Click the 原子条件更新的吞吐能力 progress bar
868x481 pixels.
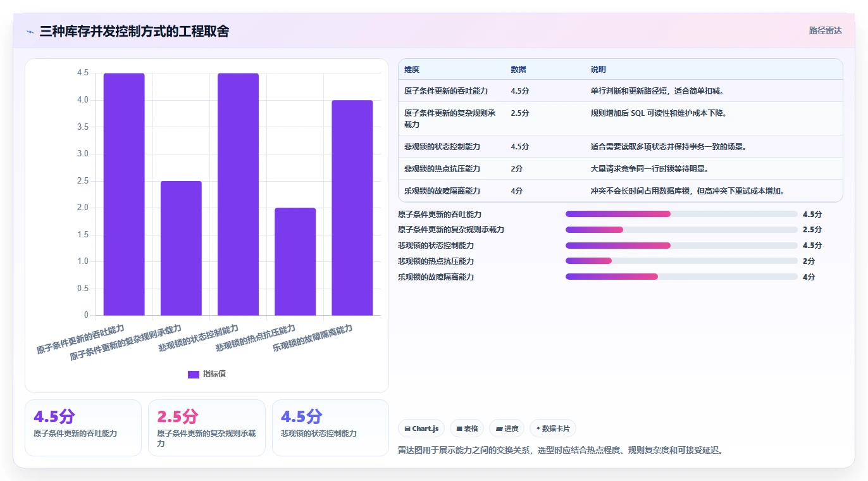point(681,214)
